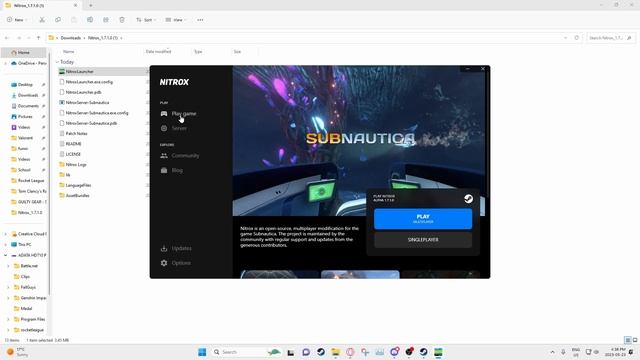Open the New dropdown in Explorer
The height and width of the screenshot is (360, 640).
click(17, 20)
